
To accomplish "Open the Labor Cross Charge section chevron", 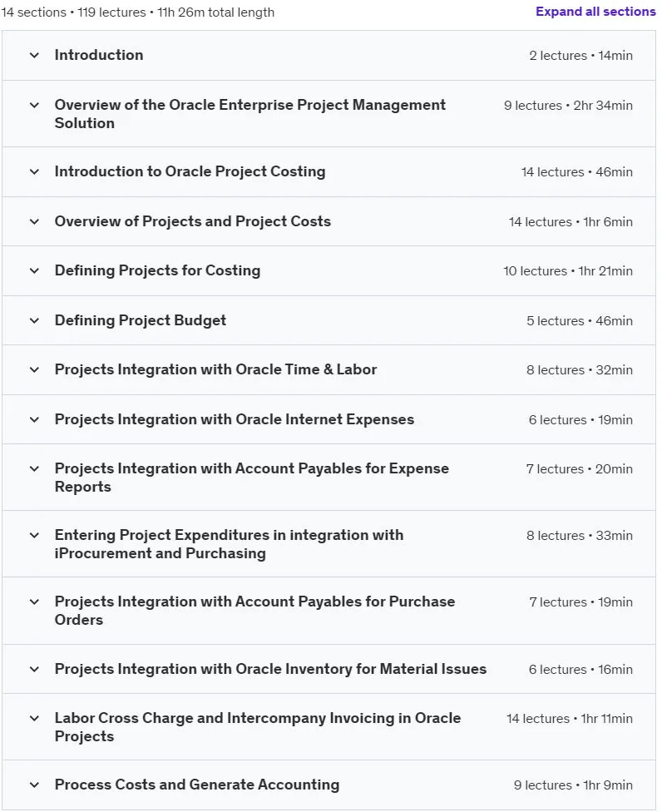I will 34,718.
